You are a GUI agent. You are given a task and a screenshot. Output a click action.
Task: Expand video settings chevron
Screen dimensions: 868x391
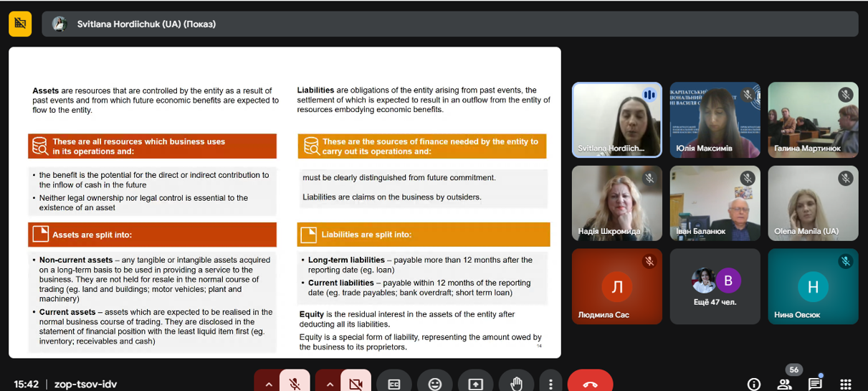click(330, 384)
